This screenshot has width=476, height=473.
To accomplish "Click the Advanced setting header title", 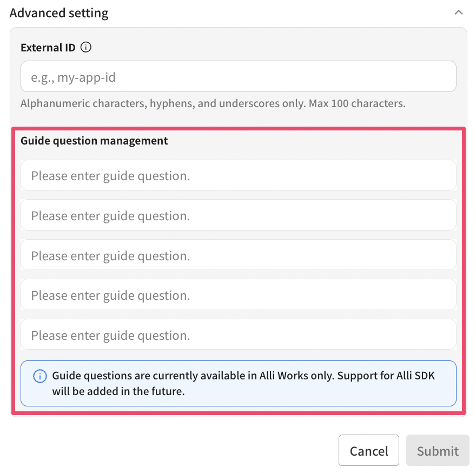I will point(59,13).
